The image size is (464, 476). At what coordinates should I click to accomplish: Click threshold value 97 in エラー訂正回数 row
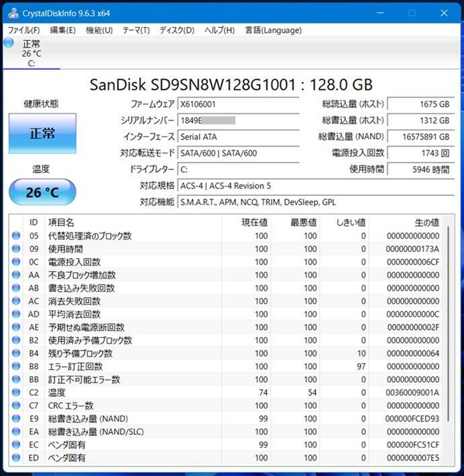click(x=361, y=366)
